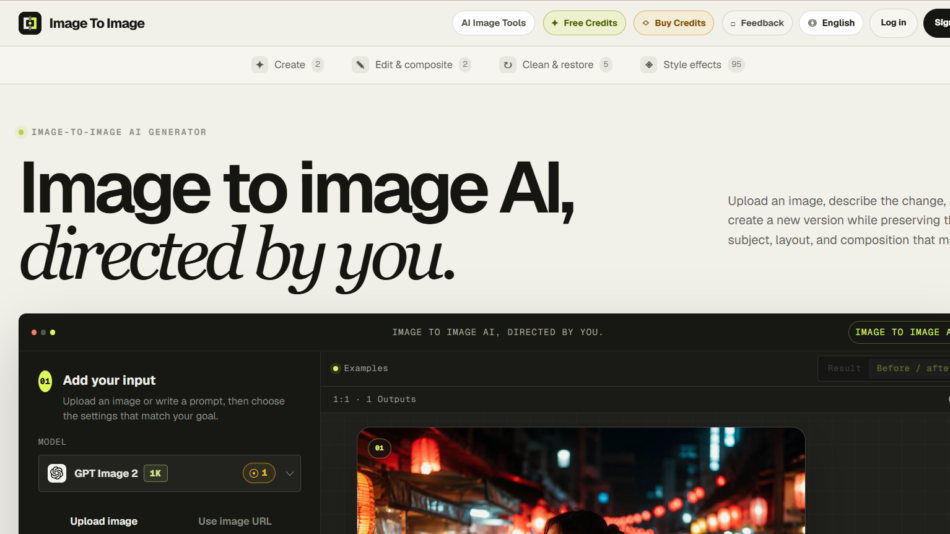Viewport: 950px width, 534px height.
Task: Click the green dot beside Examples
Action: [336, 368]
